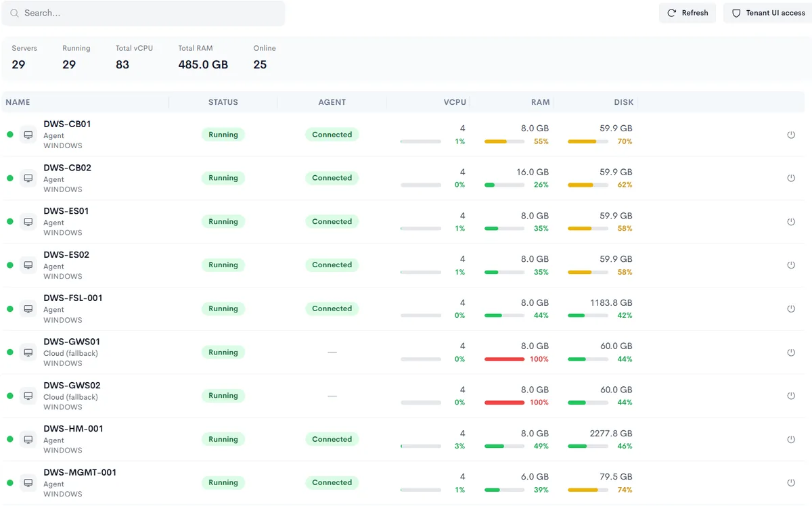The image size is (812, 506).
Task: Click the monitor icon next to DWS-ES02
Action: pos(28,265)
